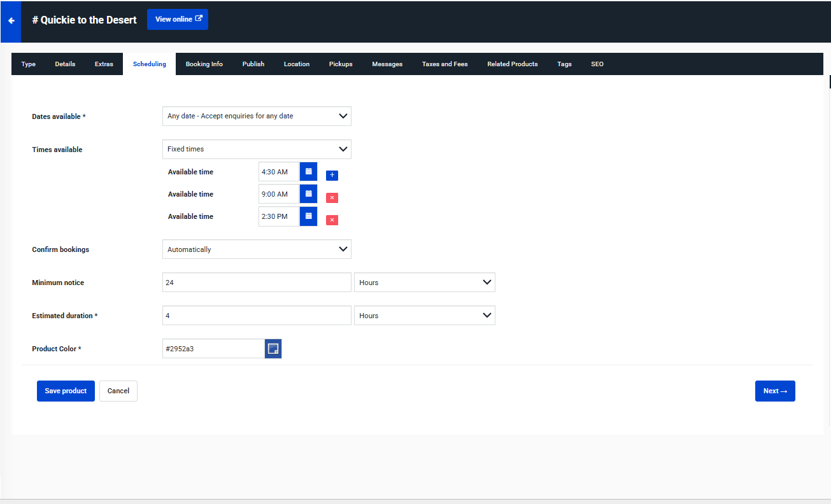
Task: Open time picker for 2:30 PM
Action: (308, 216)
